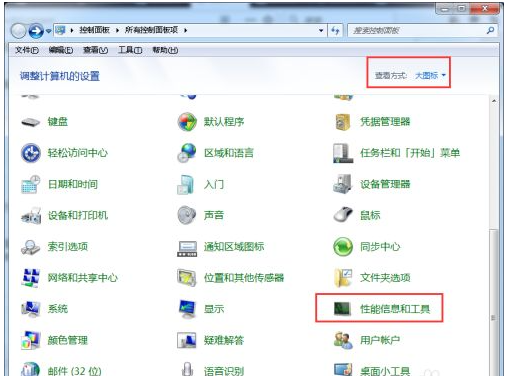
Task: Open the 工具(T) menu
Action: click(x=130, y=50)
